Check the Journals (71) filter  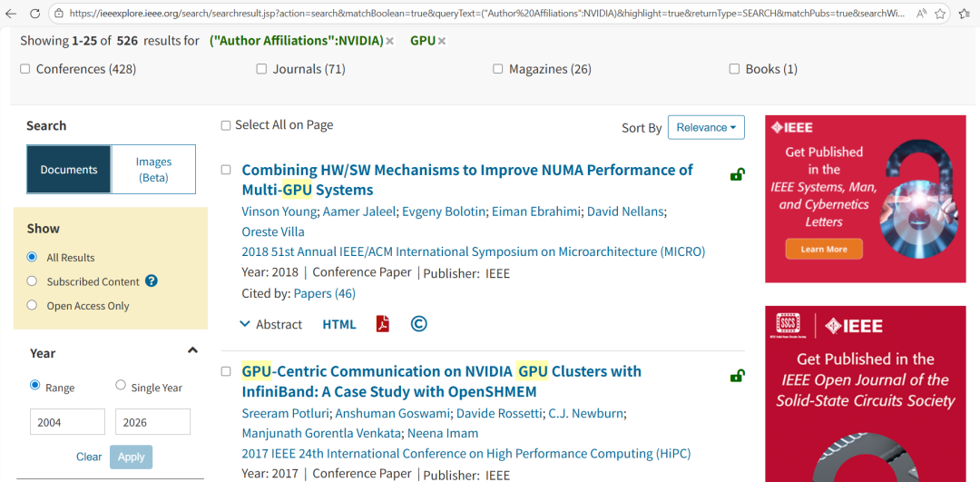coord(261,69)
